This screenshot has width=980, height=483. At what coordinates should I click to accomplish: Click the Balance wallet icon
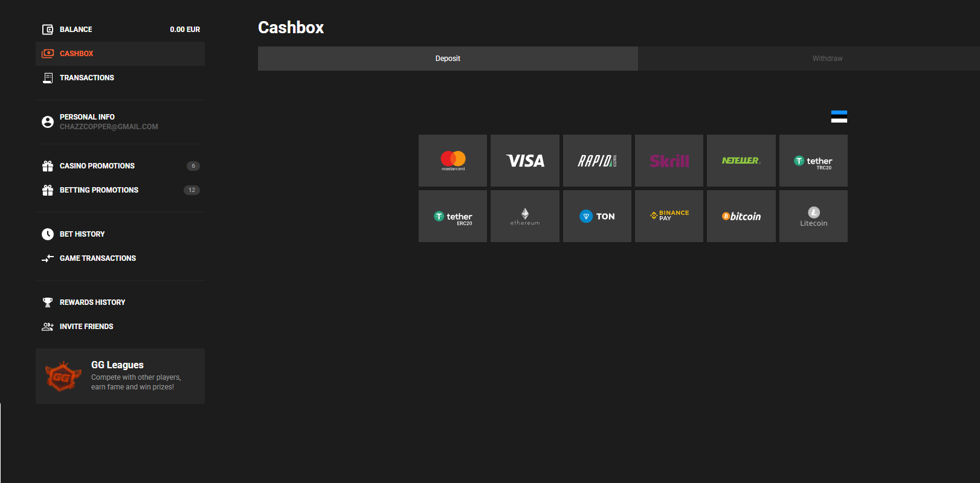[48, 30]
